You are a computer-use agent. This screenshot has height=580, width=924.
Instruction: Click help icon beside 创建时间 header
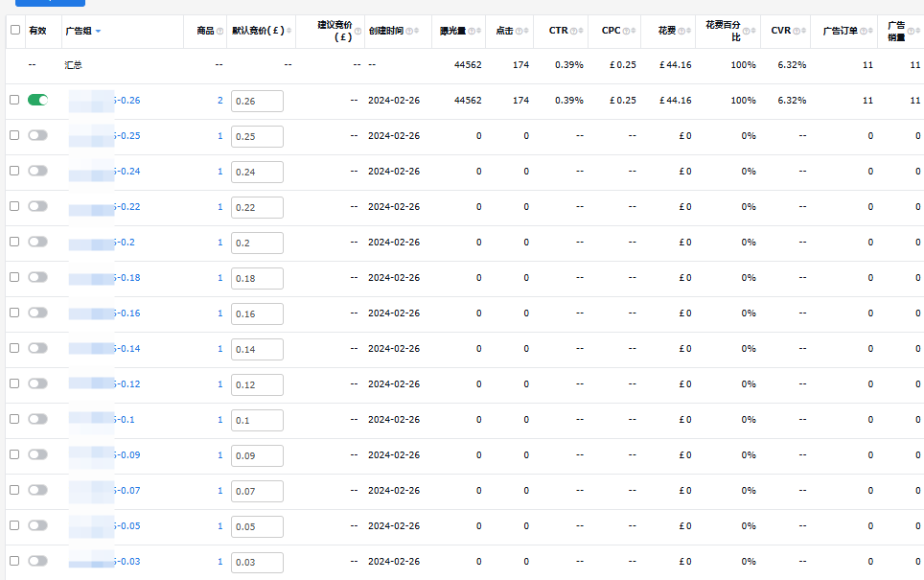409,31
